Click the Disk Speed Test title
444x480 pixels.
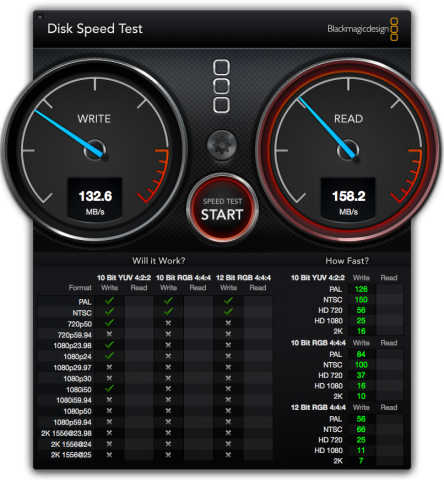[x=95, y=29]
